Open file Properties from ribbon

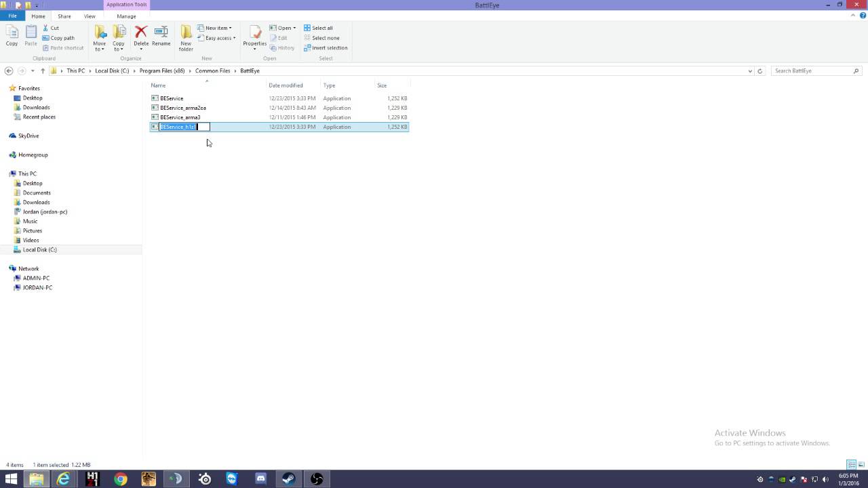point(255,38)
